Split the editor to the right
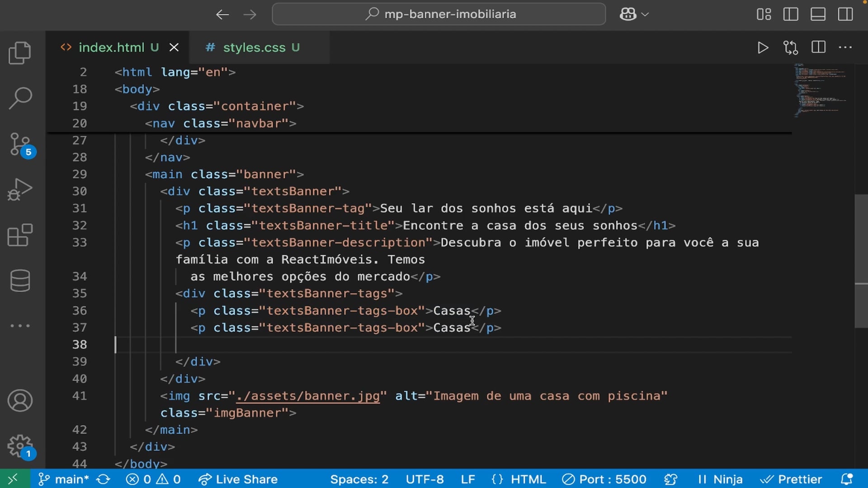The width and height of the screenshot is (868, 488). tap(818, 47)
